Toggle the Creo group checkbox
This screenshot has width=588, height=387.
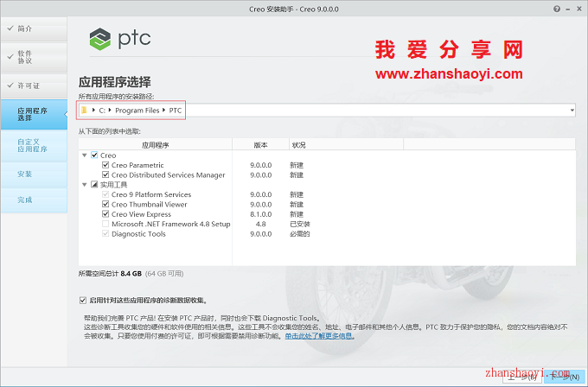click(94, 155)
